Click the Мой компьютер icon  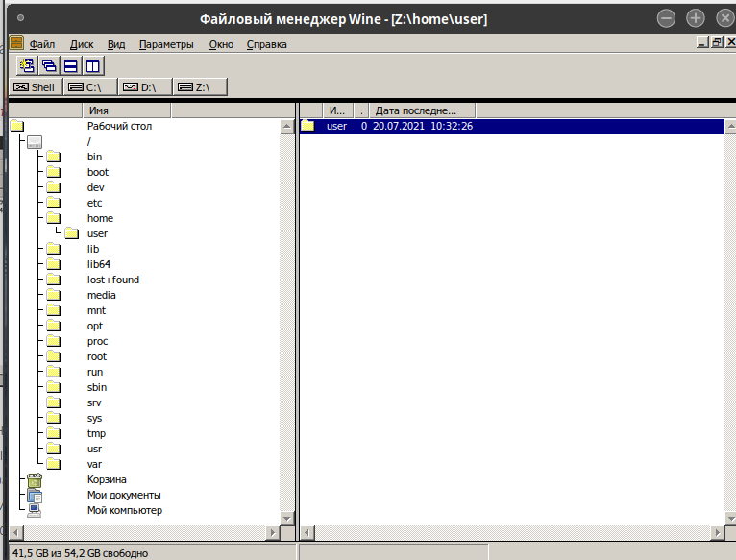tap(35, 510)
